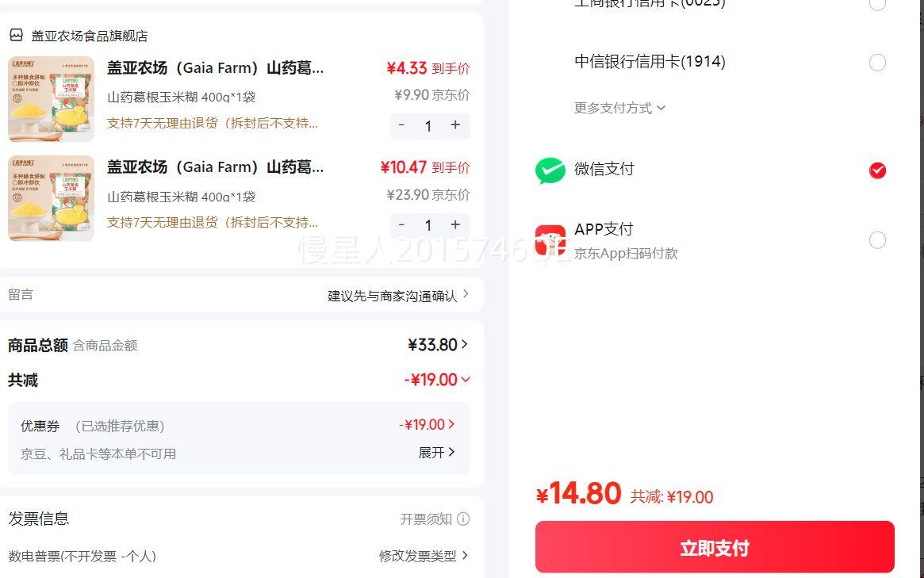Click the JD App payment red icon
924x578 pixels.
(x=550, y=239)
